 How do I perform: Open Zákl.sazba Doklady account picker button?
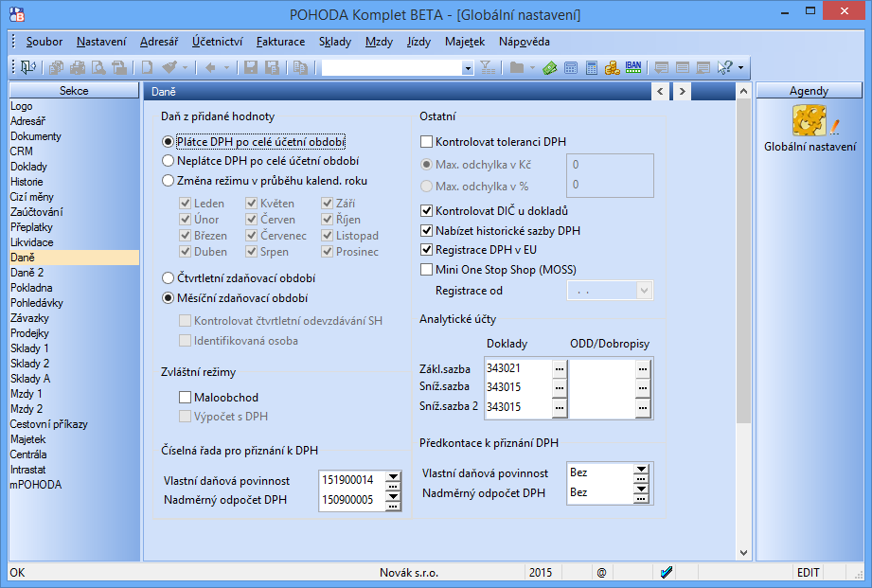560,368
